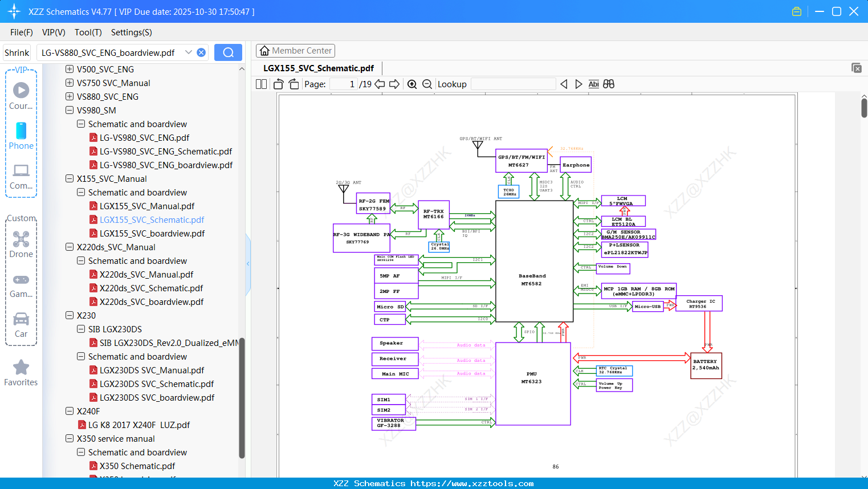The image size is (868, 489).
Task: Expand the V500_SVC_ENG tree node
Action: (69, 69)
